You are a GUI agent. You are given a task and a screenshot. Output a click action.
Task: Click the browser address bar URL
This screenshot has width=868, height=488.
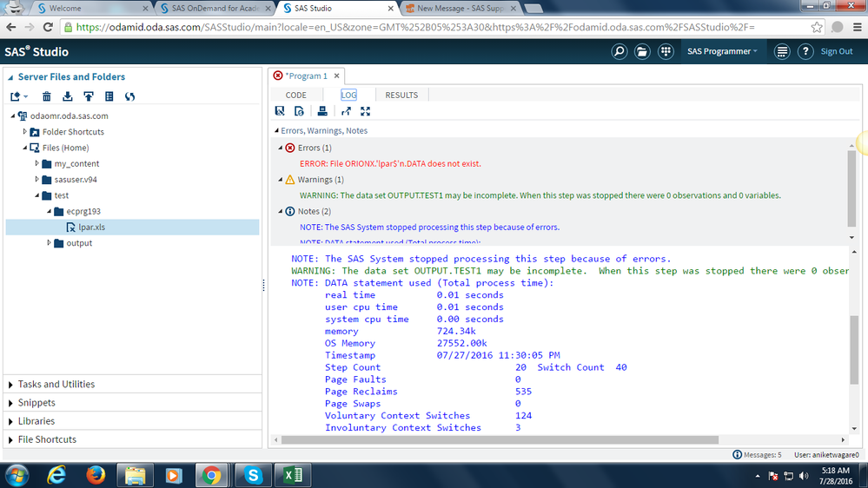coord(415,27)
